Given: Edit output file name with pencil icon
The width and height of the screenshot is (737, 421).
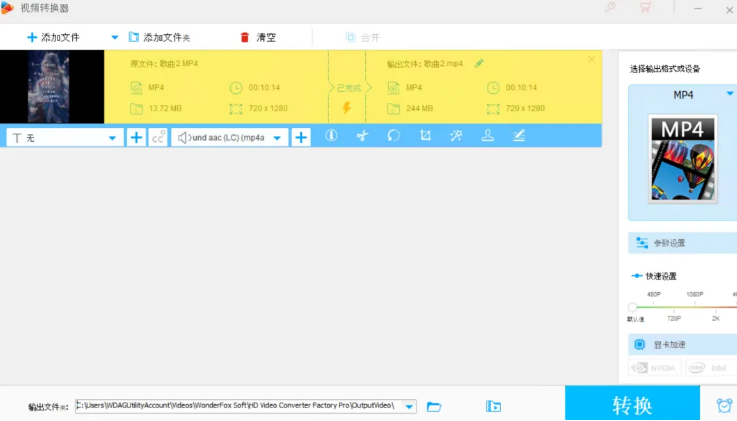Looking at the screenshot, I should coord(479,63).
